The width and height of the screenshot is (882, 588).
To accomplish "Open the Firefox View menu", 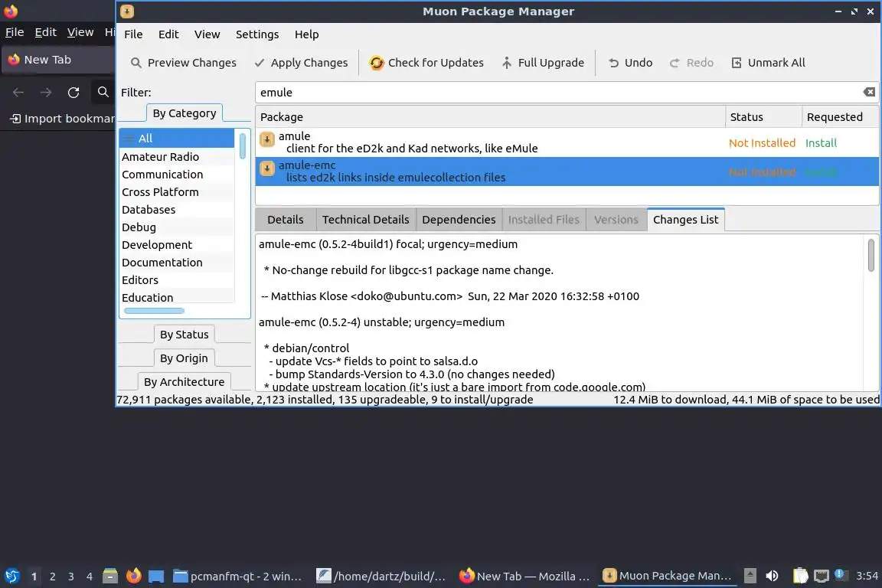I will (x=80, y=32).
